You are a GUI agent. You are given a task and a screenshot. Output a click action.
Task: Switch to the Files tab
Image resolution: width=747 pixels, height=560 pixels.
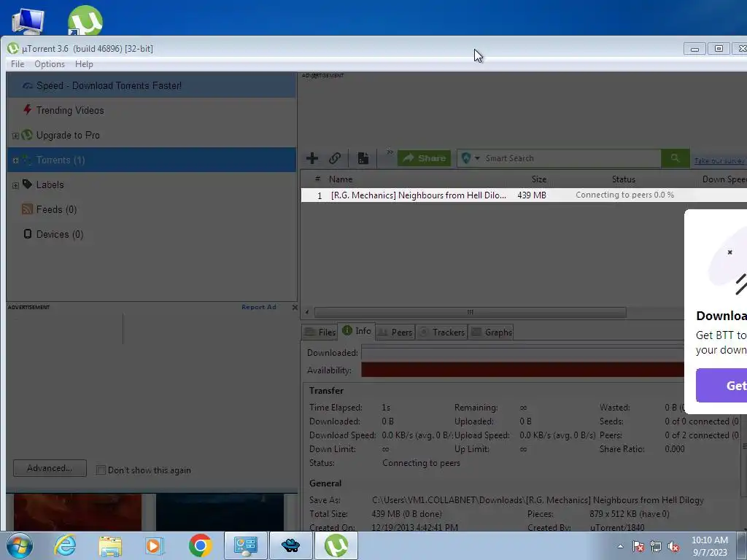(320, 332)
